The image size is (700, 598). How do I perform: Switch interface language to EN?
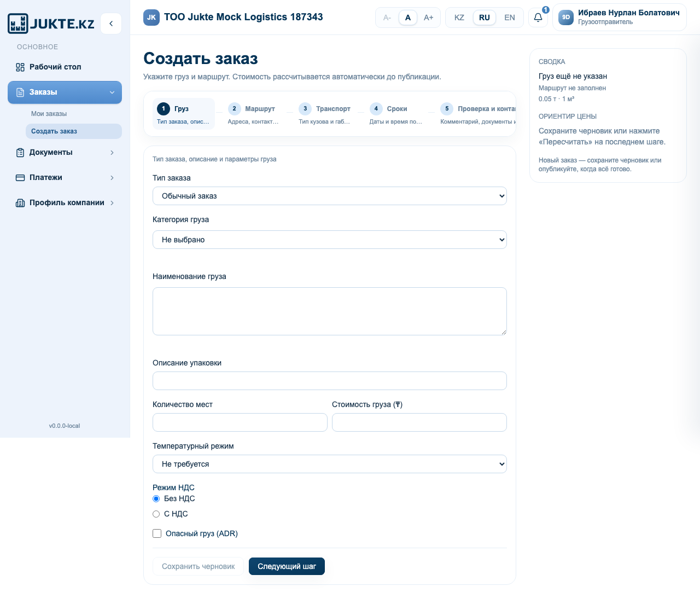[510, 18]
